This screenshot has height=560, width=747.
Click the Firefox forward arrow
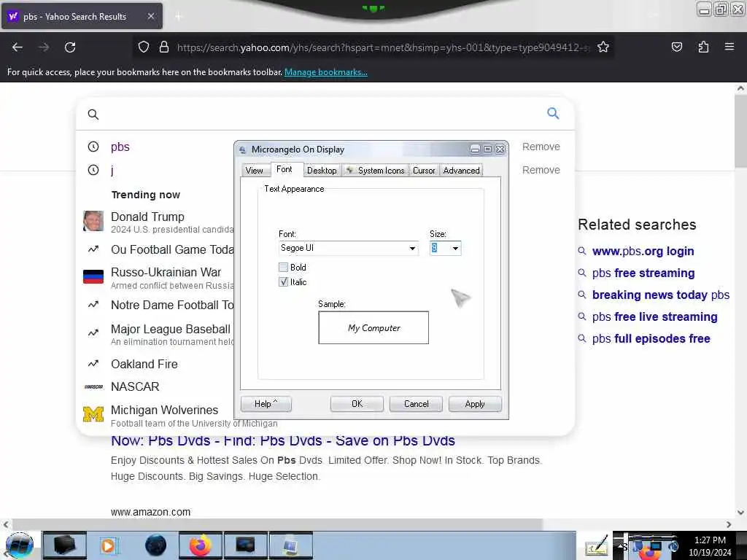click(43, 47)
